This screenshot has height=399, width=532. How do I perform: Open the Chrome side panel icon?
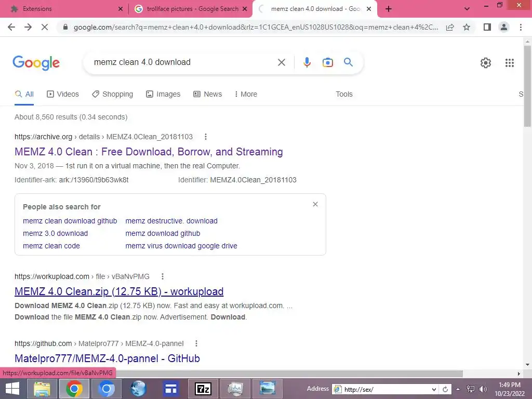487,27
